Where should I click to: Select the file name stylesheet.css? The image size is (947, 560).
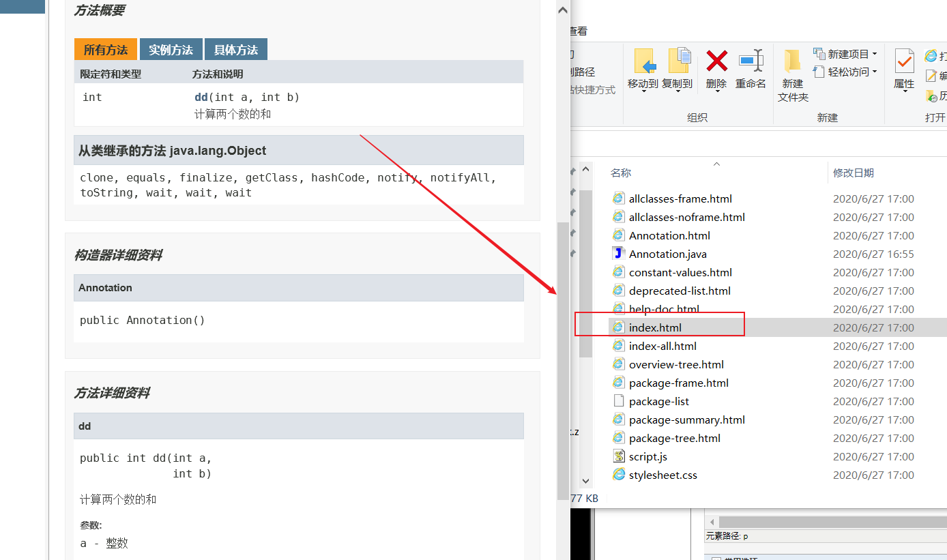[x=663, y=475]
